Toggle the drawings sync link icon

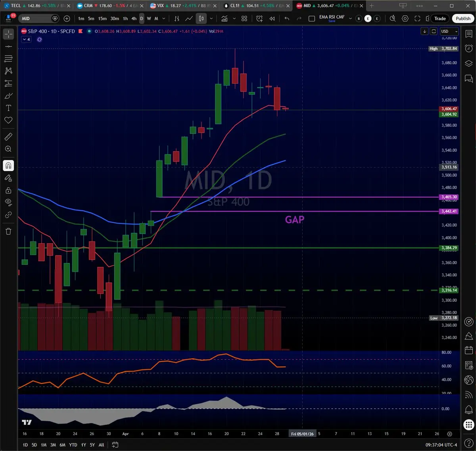click(8, 215)
